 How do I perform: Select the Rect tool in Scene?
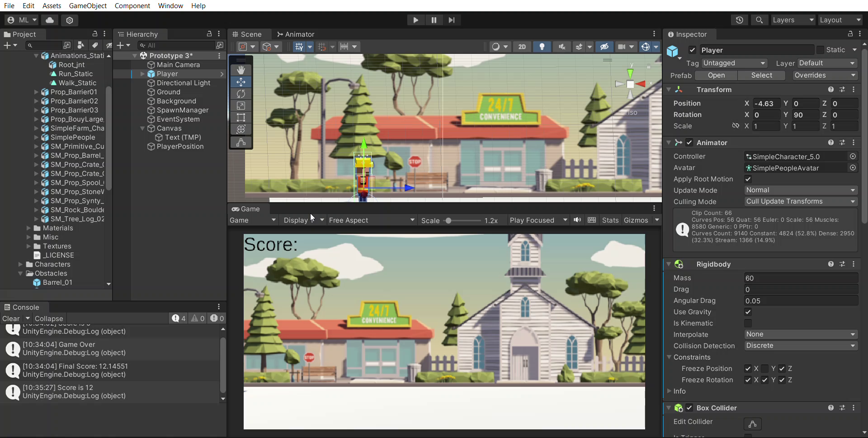click(241, 117)
